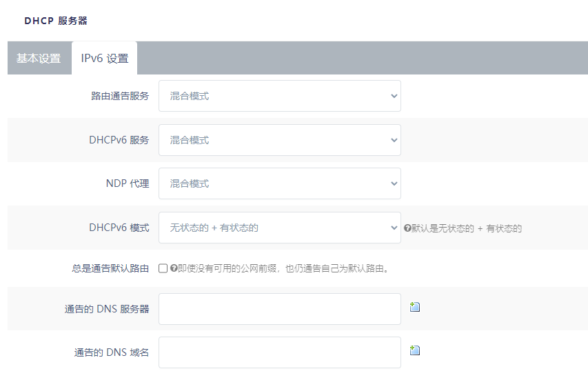Click the DHCPv6 服务 field label
588x389 pixels.
[119, 140]
